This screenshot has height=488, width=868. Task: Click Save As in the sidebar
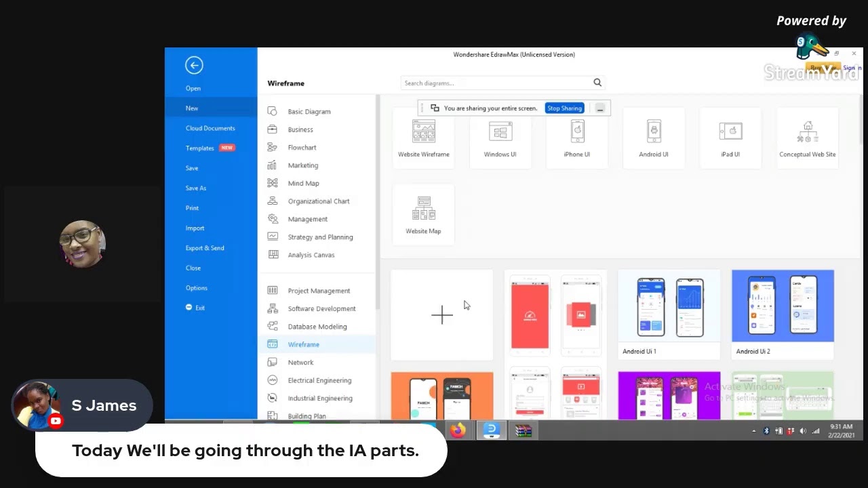coord(196,188)
